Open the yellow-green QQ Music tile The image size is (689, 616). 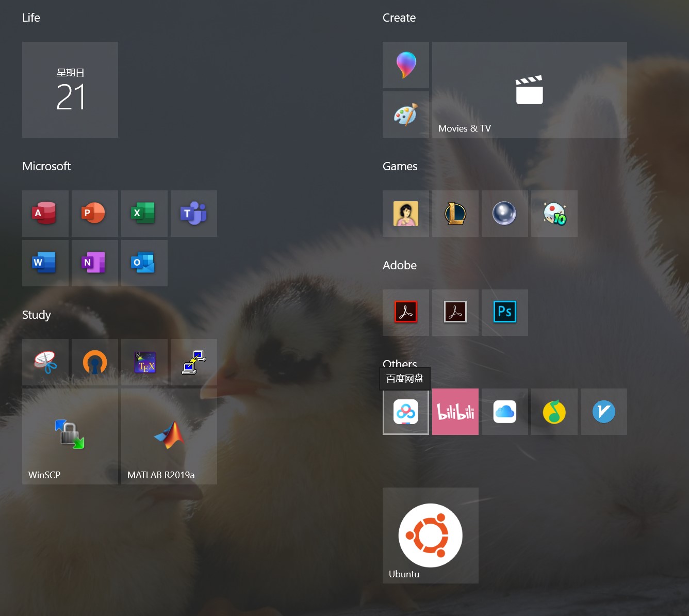554,412
